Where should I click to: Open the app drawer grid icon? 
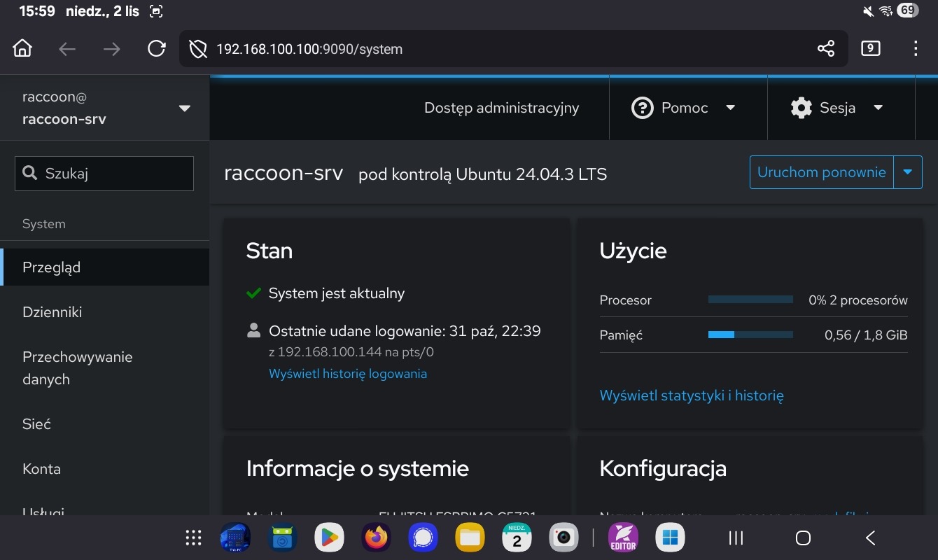pos(193,538)
